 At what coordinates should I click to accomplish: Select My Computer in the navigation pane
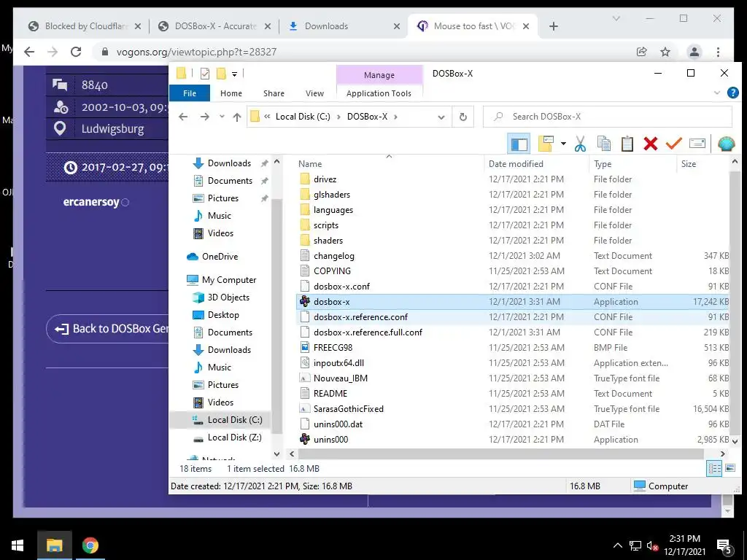(228, 280)
